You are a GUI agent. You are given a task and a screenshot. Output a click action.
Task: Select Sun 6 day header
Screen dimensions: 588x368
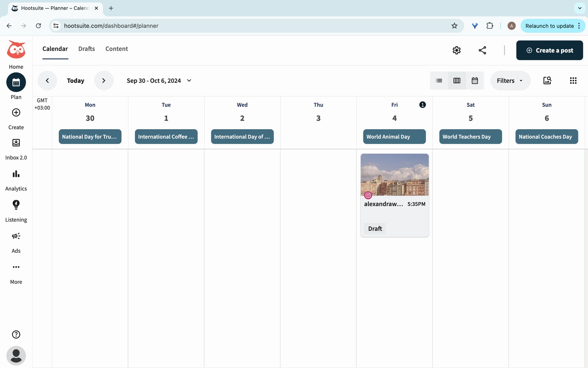547,112
